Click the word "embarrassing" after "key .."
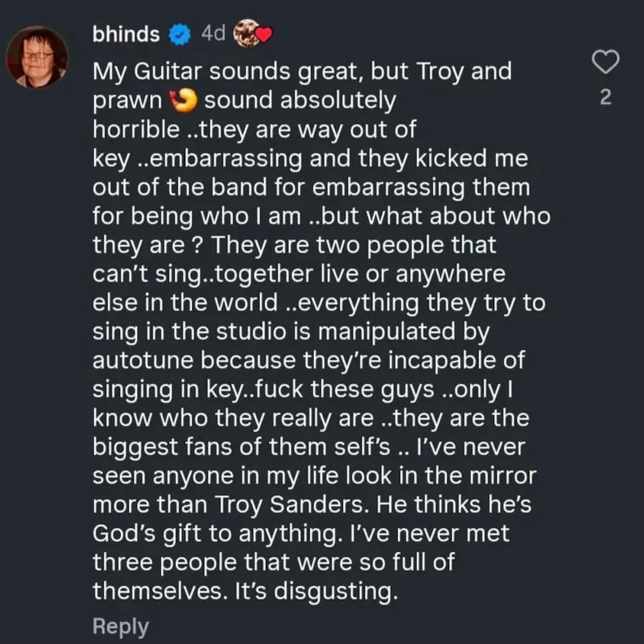This screenshot has width=644, height=644. click(229, 158)
